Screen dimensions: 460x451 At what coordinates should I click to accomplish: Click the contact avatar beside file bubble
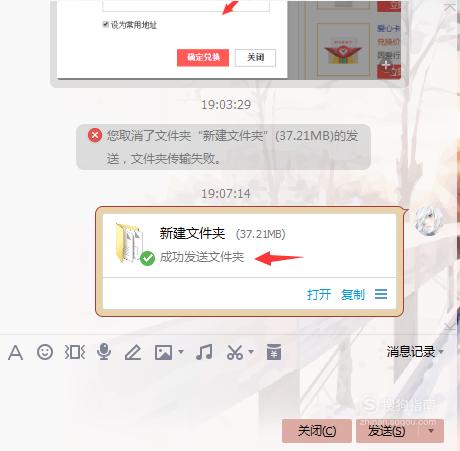429,221
